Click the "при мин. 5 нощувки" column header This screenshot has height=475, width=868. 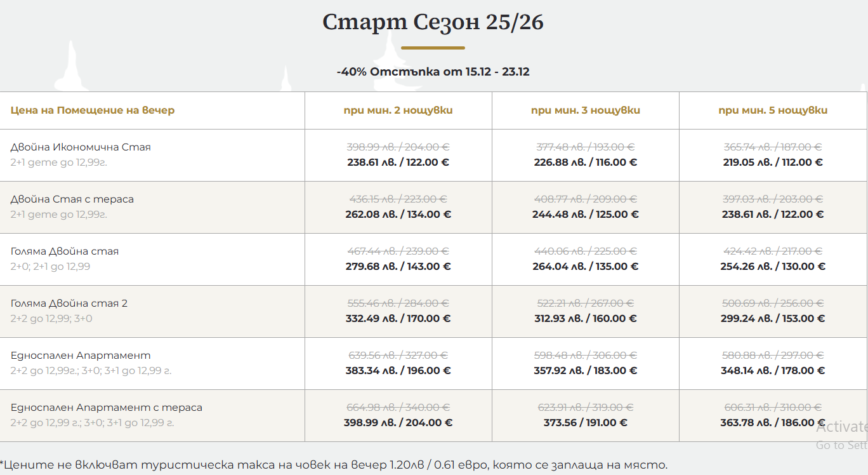tap(773, 110)
